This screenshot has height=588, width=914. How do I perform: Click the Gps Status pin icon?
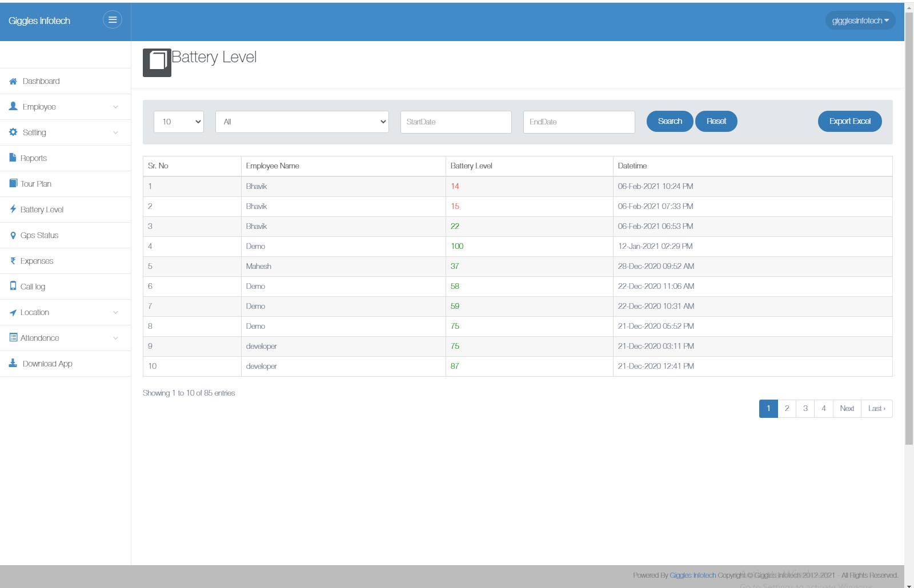click(x=13, y=235)
